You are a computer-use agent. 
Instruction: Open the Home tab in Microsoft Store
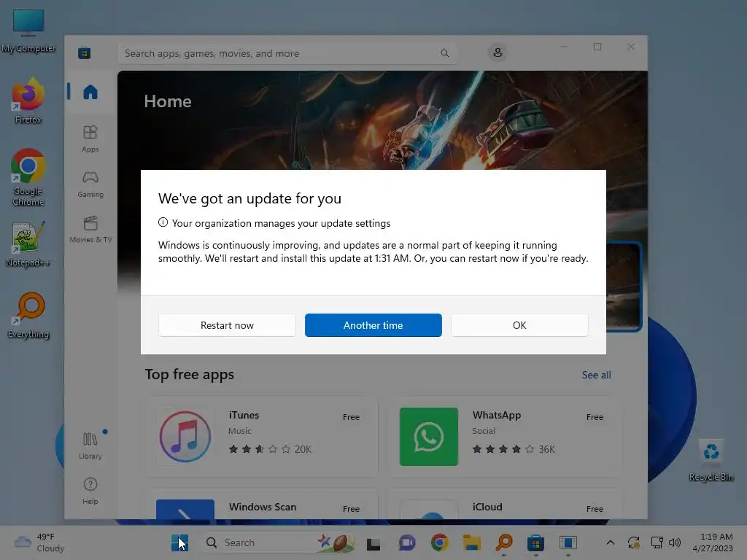click(x=90, y=91)
